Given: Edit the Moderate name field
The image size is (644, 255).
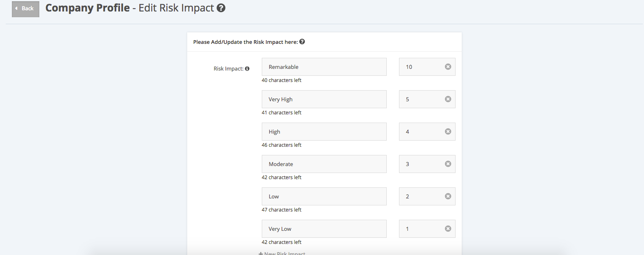Looking at the screenshot, I should (324, 164).
